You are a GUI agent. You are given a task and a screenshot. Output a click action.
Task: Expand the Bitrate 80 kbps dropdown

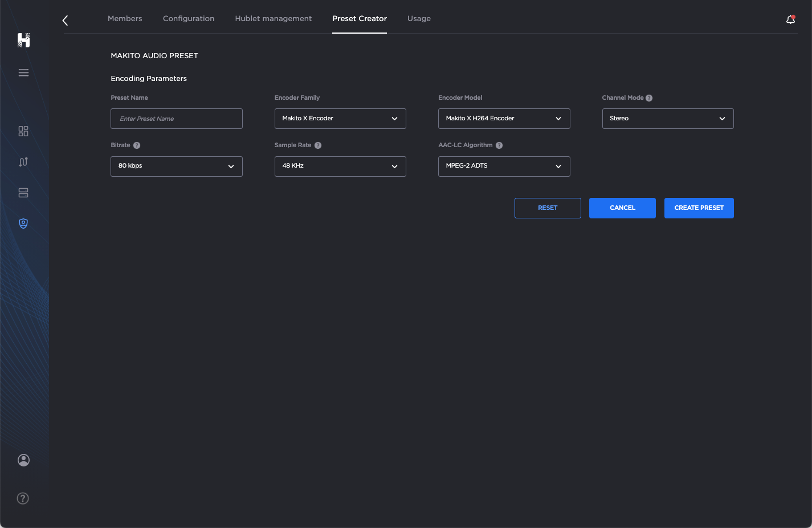coord(176,166)
